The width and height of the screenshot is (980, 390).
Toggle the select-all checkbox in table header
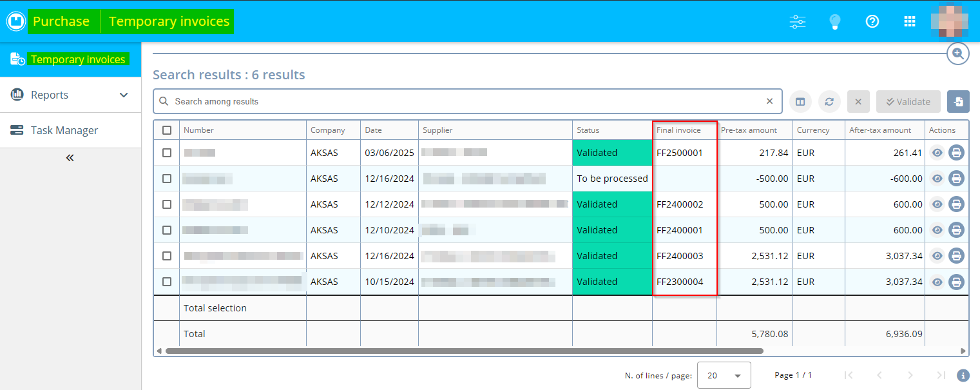167,130
